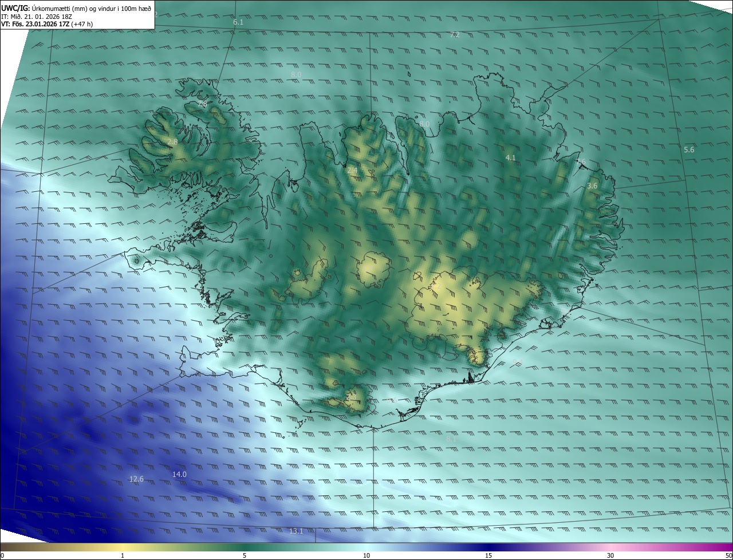Click the "IT: Mið. 21. 01. 2026 18Z" line
The height and width of the screenshot is (560, 733).
[x=36, y=17]
